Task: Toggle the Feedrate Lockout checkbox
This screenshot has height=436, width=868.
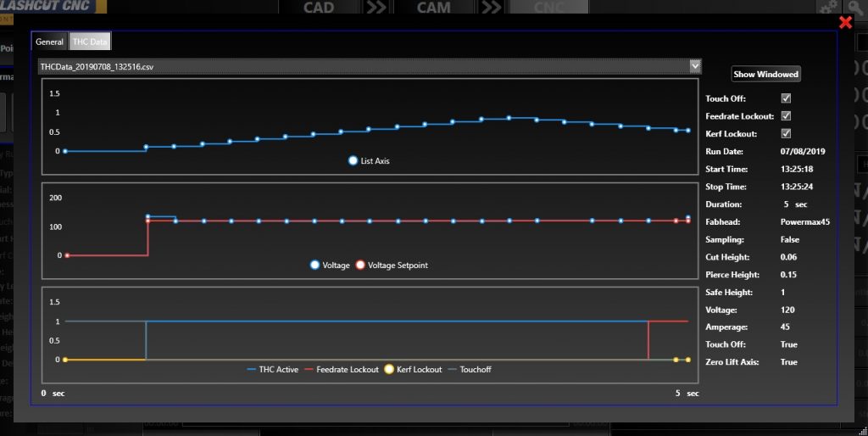Action: click(x=786, y=116)
